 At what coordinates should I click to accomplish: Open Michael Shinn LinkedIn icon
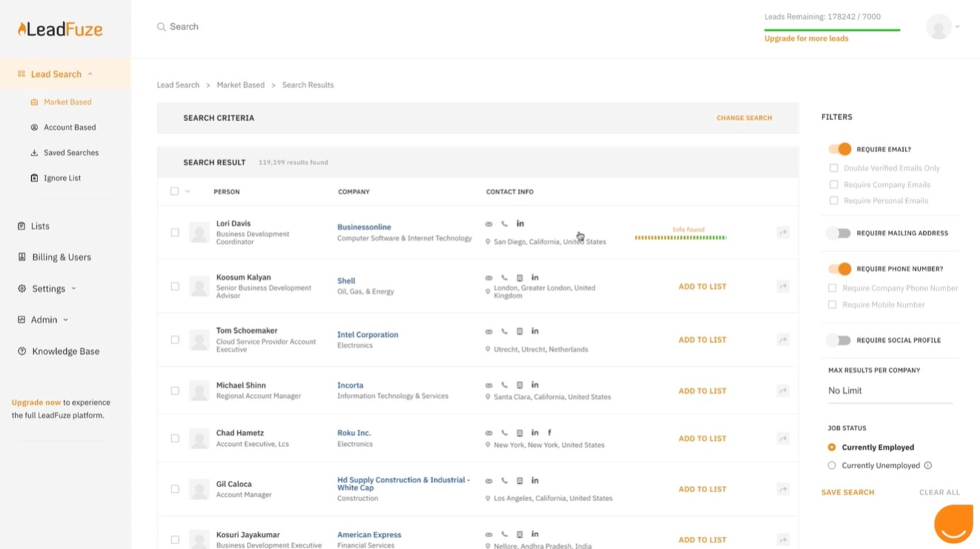point(535,385)
